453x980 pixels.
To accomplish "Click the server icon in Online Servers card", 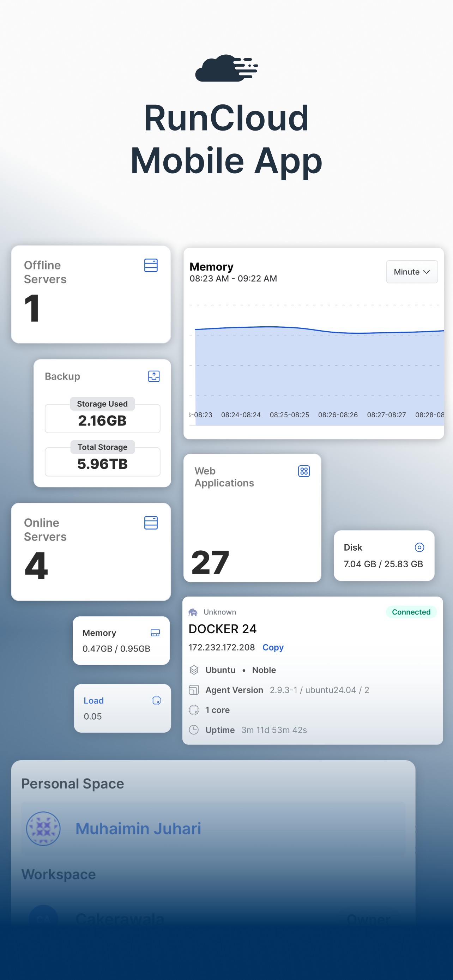I will click(151, 523).
